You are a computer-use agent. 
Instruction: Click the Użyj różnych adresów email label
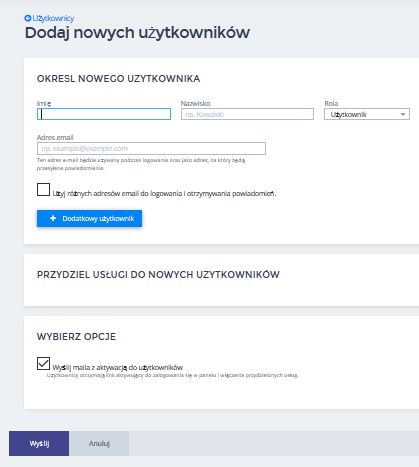[164, 194]
